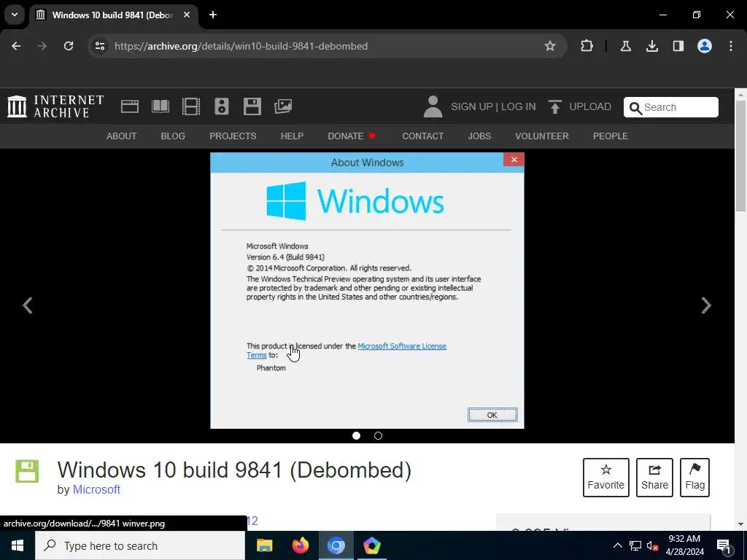Image resolution: width=747 pixels, height=560 pixels.
Task: Click the Favorite button
Action: pos(606,478)
